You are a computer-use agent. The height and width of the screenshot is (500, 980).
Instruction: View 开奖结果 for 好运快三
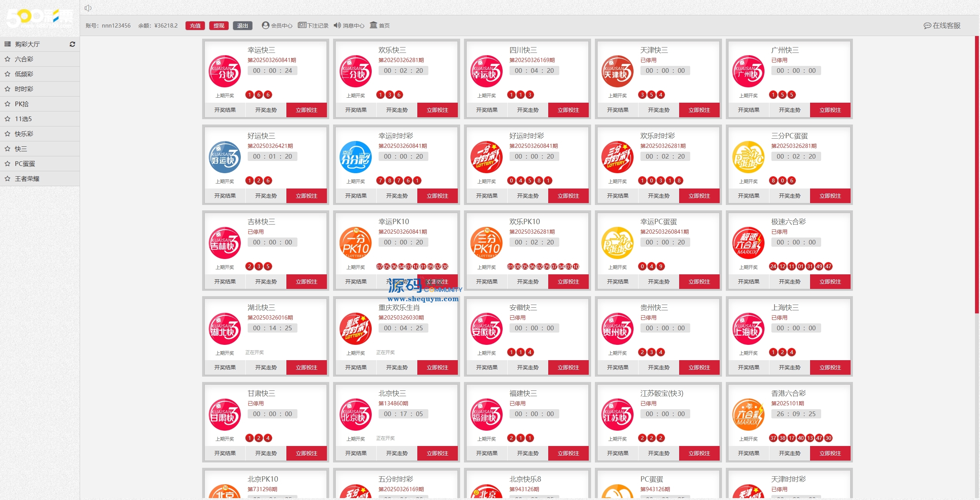[225, 196]
